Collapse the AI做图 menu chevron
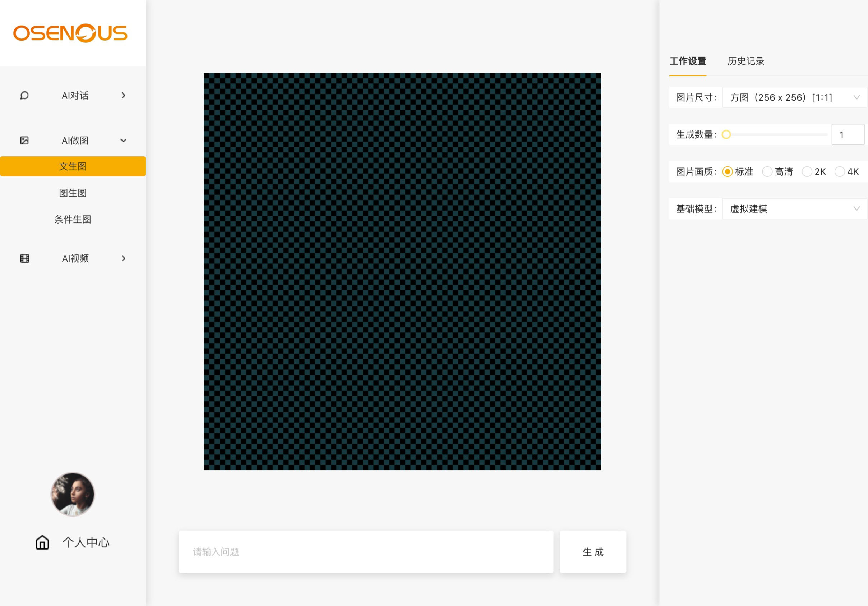Screen dimensions: 868x606 click(x=123, y=140)
